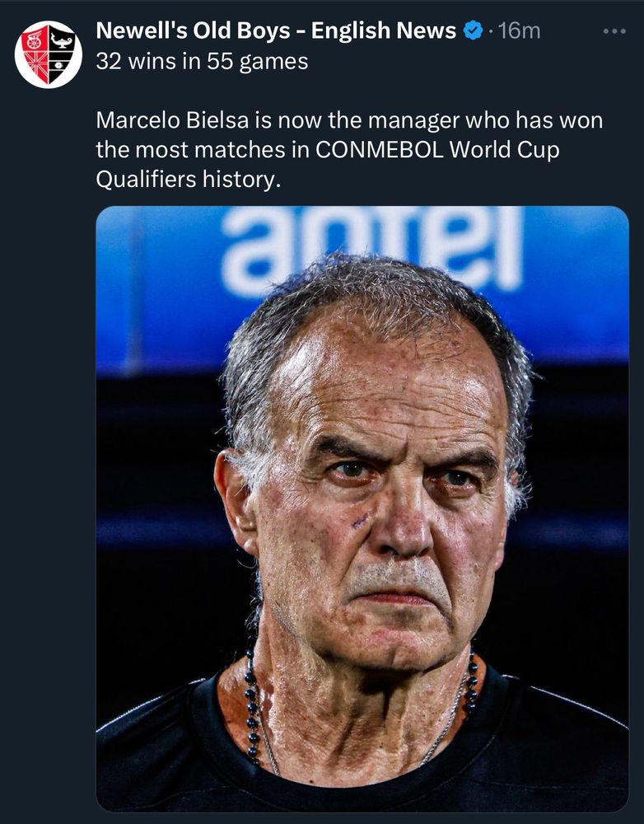Viewport: 644px width, 824px height.
Task: Click the "32 wins in 55 games" line
Action: click(202, 62)
